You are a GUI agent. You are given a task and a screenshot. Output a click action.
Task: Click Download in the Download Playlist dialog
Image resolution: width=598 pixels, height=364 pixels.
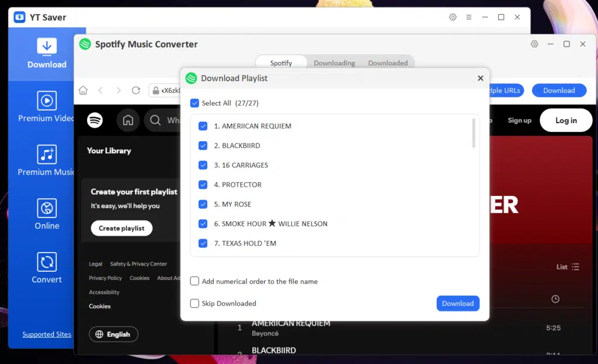click(458, 303)
